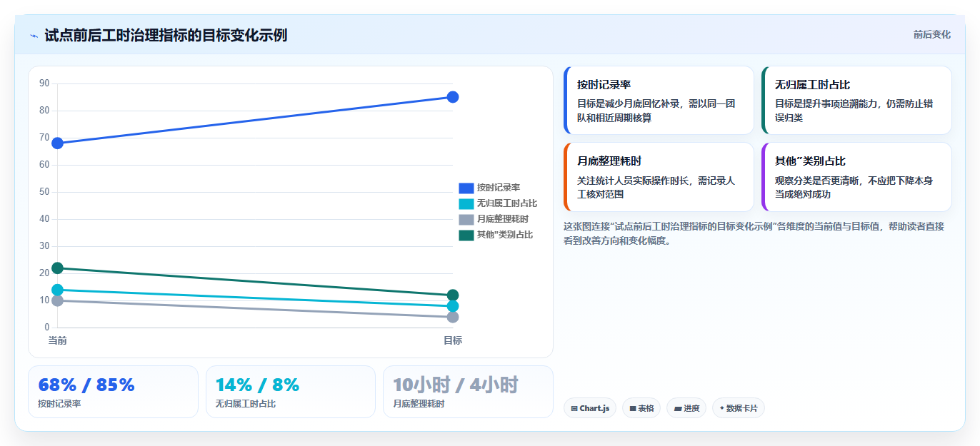Click the y-axis value 50

click(x=44, y=192)
